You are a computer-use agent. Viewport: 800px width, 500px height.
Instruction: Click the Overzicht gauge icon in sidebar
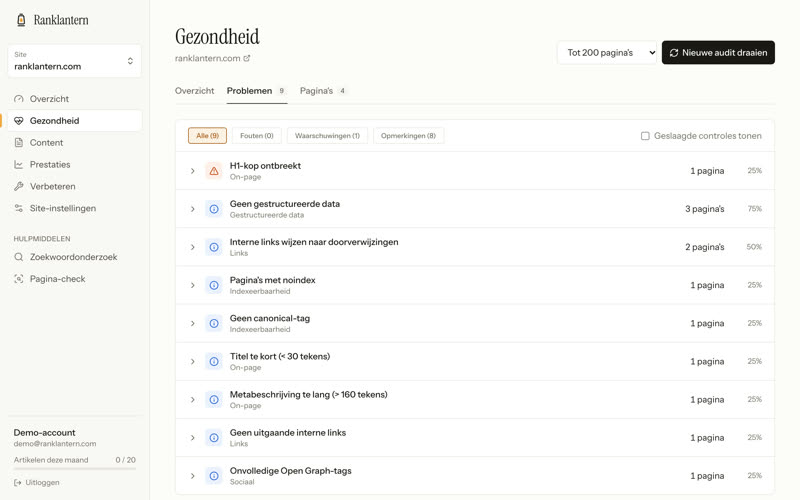coord(19,99)
